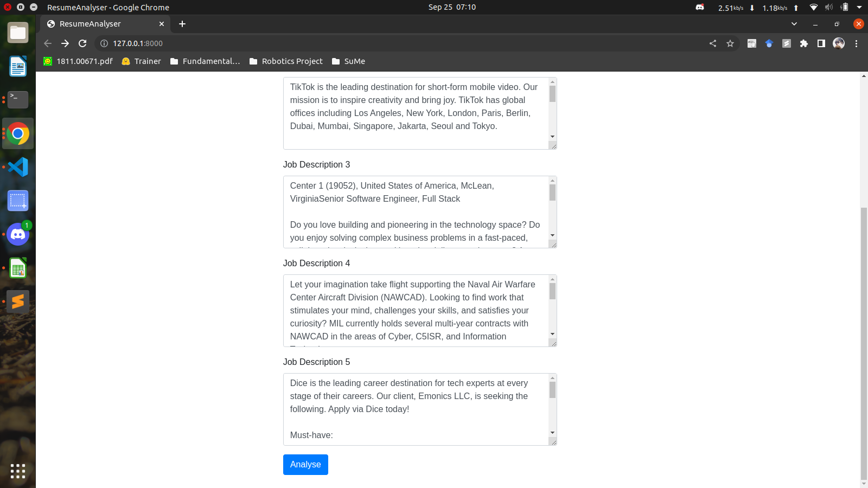Click the gray square extension icon
The width and height of the screenshot is (868, 488).
(787, 43)
